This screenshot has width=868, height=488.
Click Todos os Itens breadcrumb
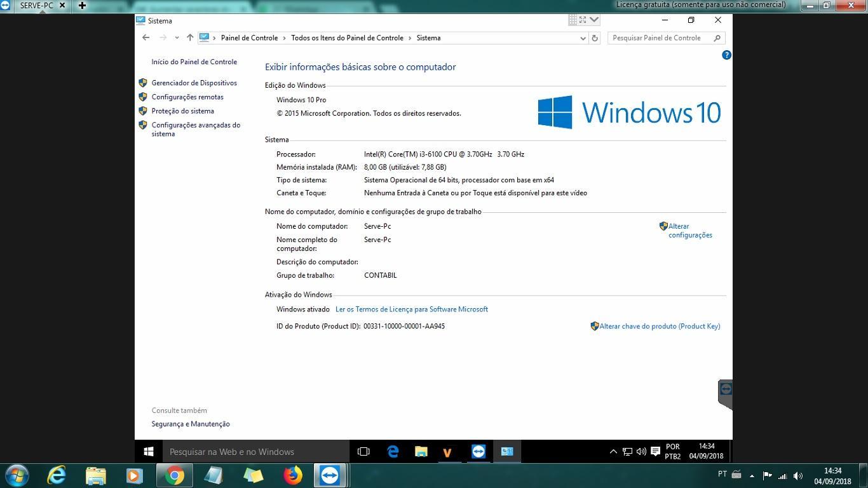[x=347, y=37]
